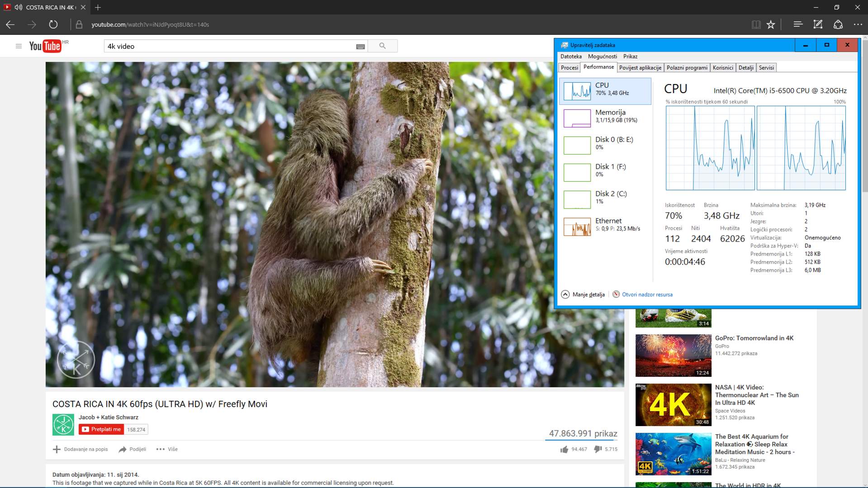Like the video with thumbs up
The width and height of the screenshot is (868, 488).
[x=564, y=449]
